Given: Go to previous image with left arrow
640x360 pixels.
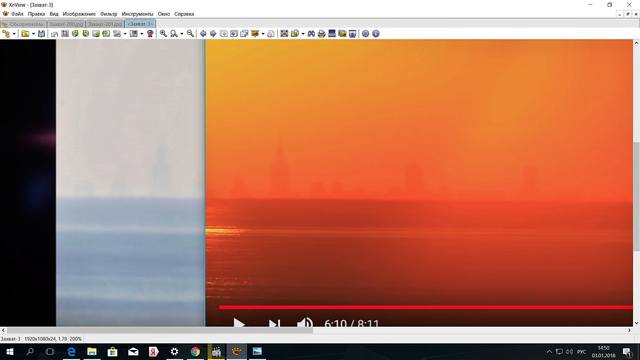Looking at the screenshot, I should point(203,34).
